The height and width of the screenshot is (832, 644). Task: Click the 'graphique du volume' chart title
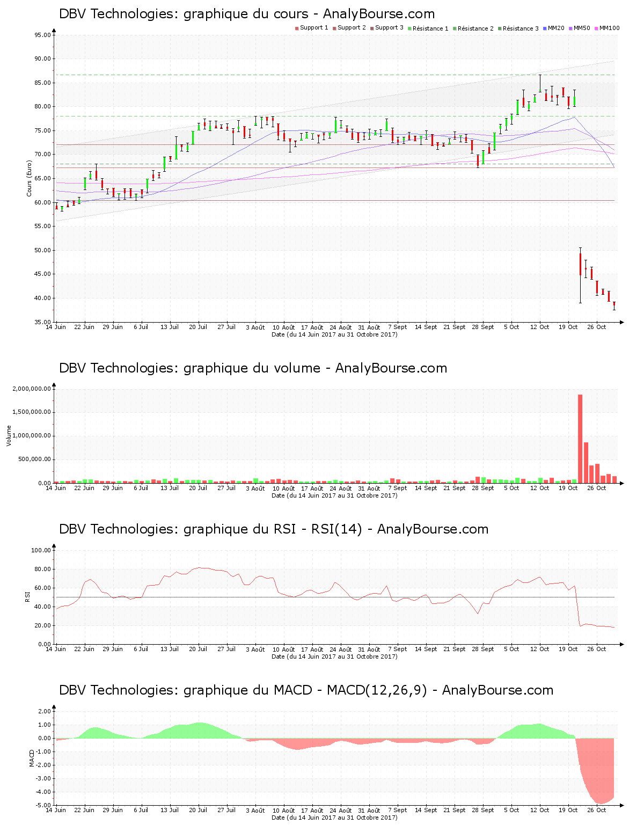pos(253,368)
